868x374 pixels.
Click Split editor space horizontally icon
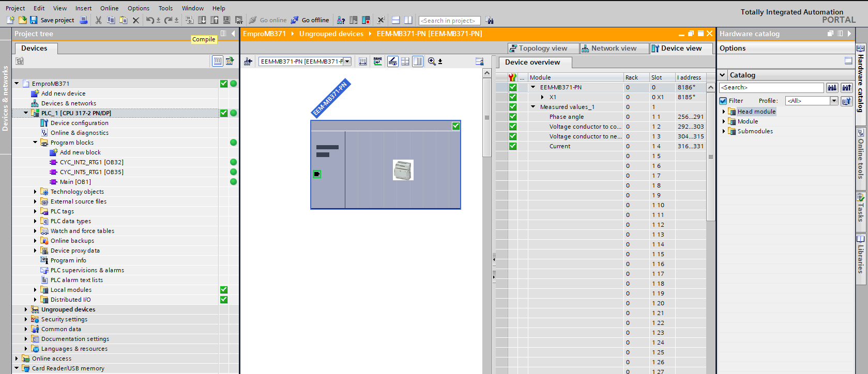tap(395, 20)
